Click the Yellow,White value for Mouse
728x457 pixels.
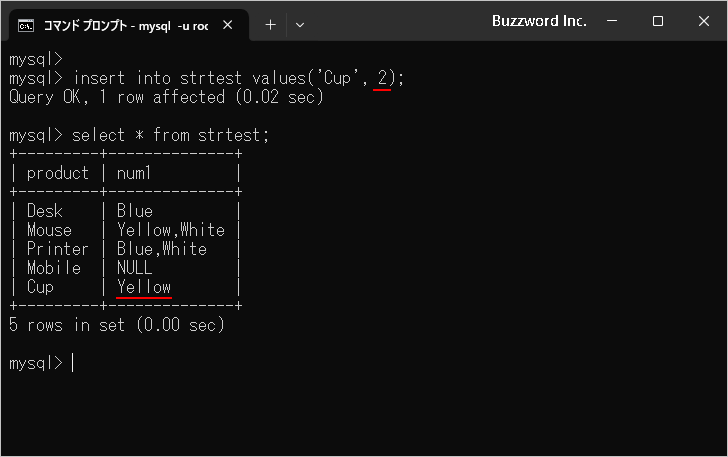coord(171,230)
